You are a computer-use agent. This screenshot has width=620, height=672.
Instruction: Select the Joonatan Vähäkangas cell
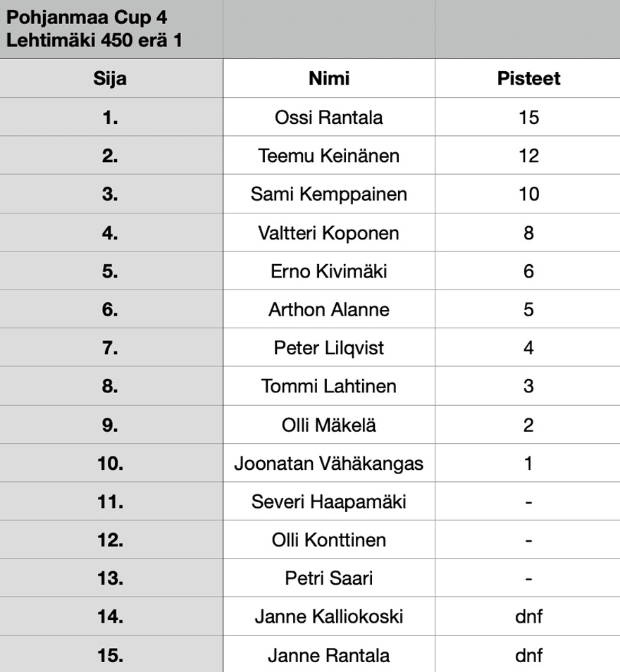click(x=329, y=463)
